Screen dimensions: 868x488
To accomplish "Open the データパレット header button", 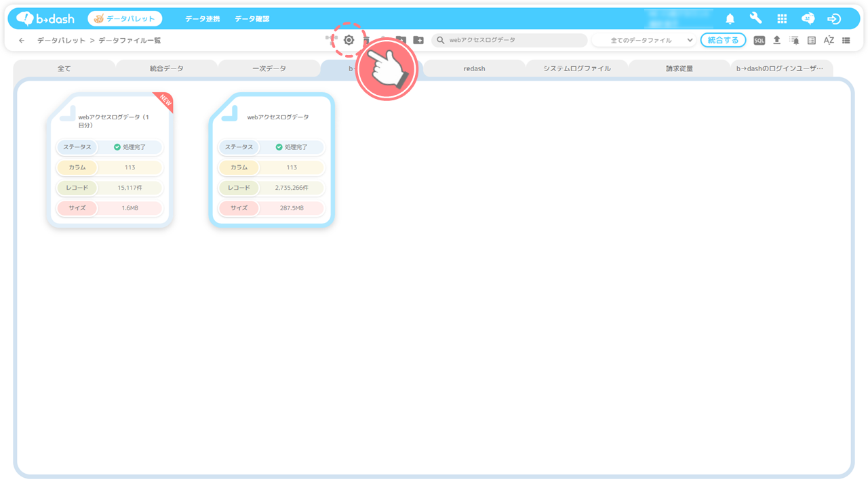I will click(x=125, y=18).
